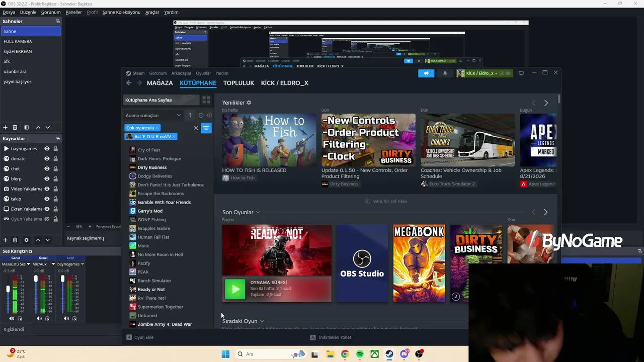The image size is (644, 362).
Task: Expand Sıradaki Oyun shelf dropdown
Action: click(262, 321)
